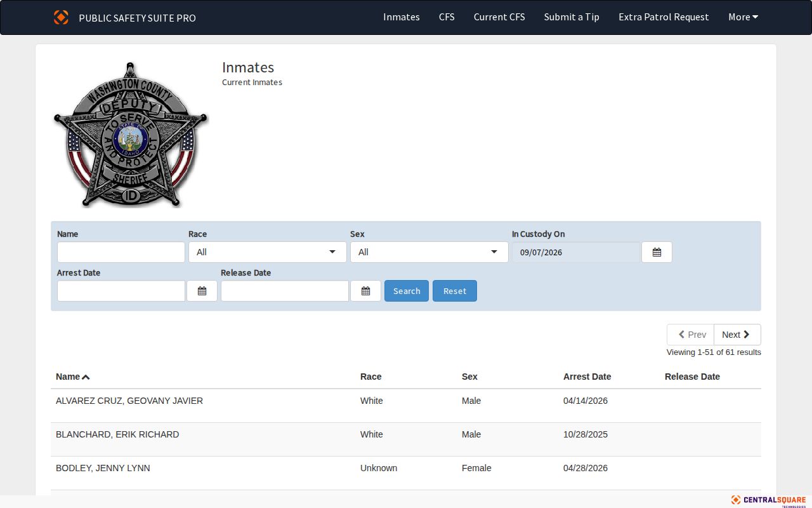Open the Arrest Date calendar picker
The height and width of the screenshot is (508, 812).
point(202,291)
